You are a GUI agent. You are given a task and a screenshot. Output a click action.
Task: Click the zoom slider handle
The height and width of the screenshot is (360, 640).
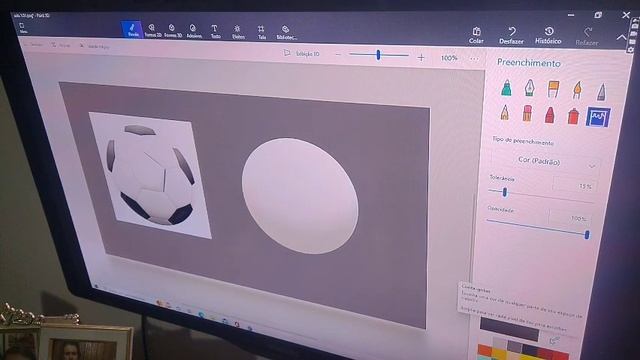coord(378,55)
